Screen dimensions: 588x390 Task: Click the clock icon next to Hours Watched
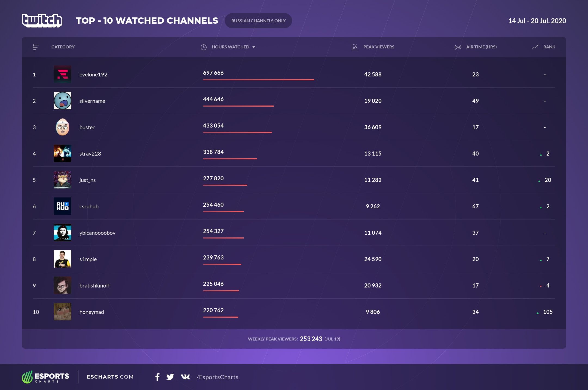pos(204,47)
